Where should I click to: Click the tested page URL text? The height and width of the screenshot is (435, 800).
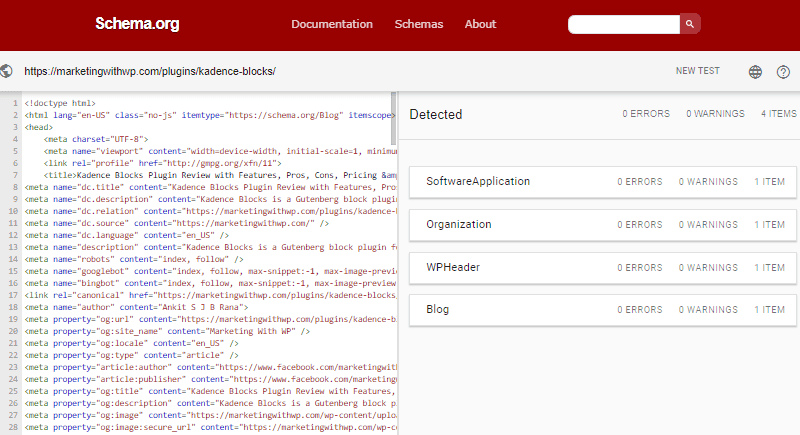(x=150, y=71)
